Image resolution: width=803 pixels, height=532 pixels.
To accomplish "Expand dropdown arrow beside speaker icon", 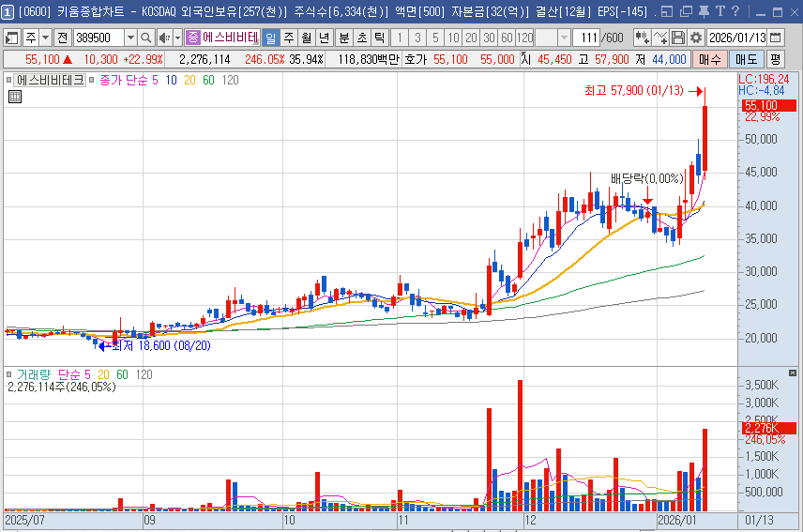I will (x=177, y=38).
